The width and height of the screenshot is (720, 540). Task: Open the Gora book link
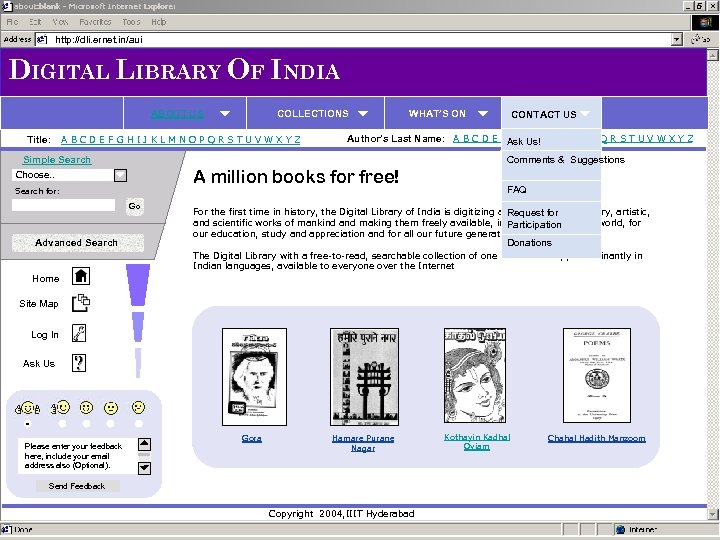252,438
